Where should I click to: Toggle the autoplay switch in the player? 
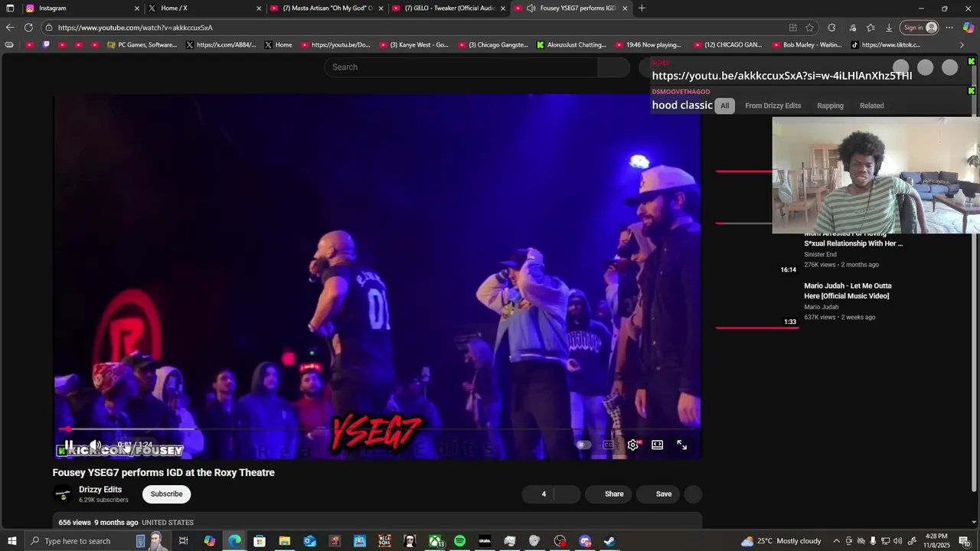coord(583,445)
